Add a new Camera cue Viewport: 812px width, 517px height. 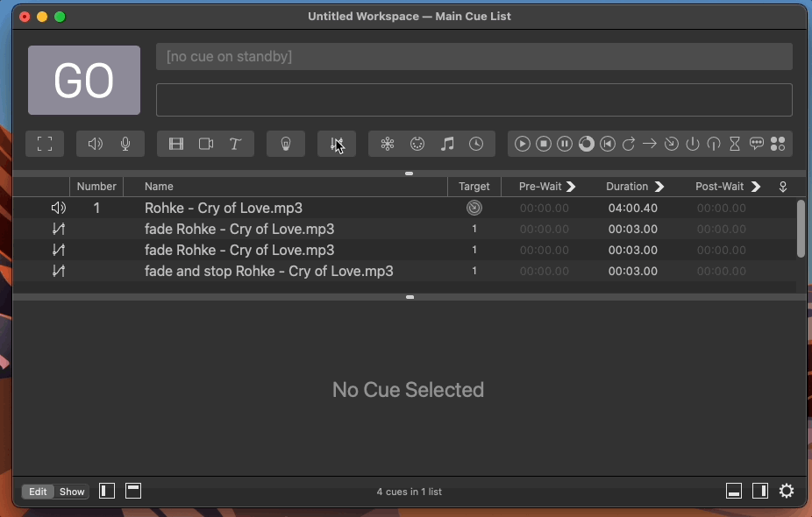206,144
